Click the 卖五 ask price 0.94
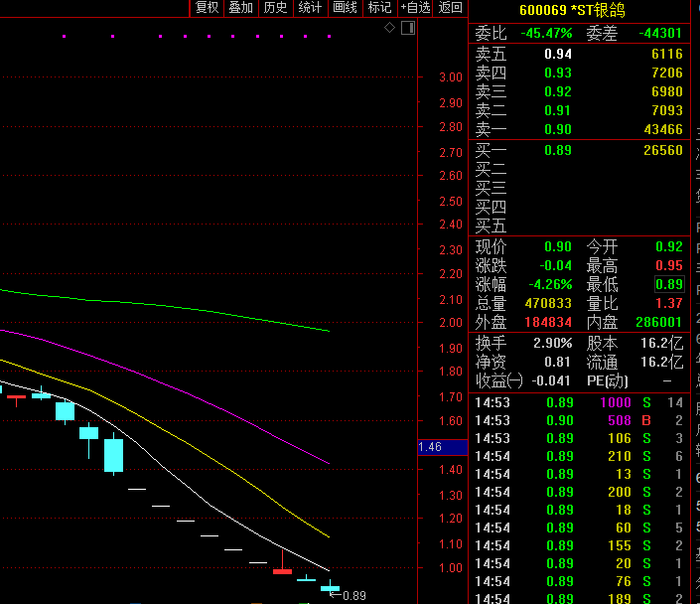The image size is (700, 604). tap(558, 54)
